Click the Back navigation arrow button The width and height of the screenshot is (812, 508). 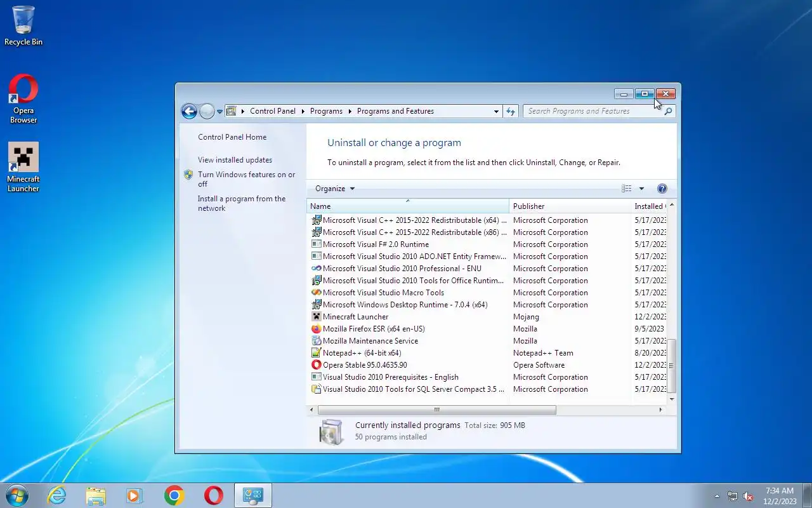coord(189,111)
